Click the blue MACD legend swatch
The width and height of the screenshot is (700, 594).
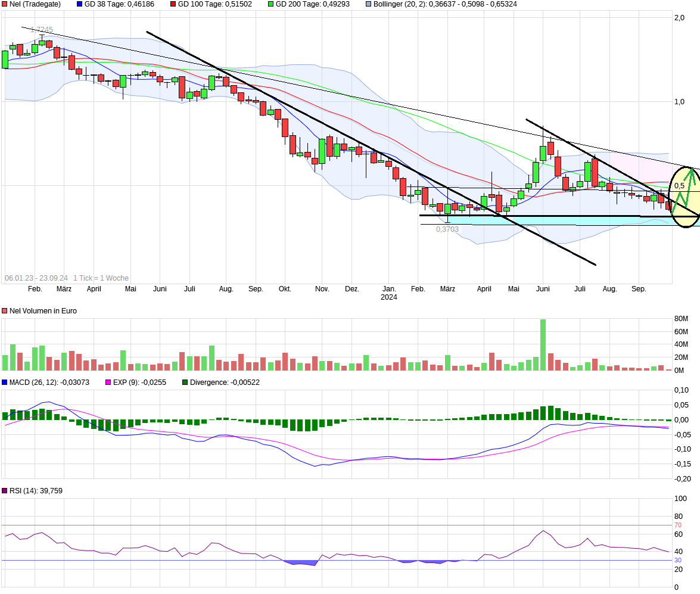4,382
